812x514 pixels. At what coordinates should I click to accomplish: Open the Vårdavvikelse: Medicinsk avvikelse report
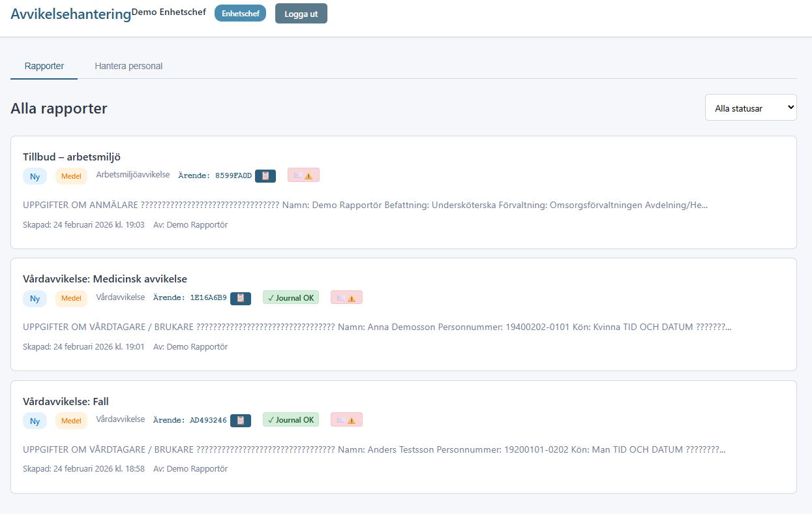pyautogui.click(x=404, y=314)
